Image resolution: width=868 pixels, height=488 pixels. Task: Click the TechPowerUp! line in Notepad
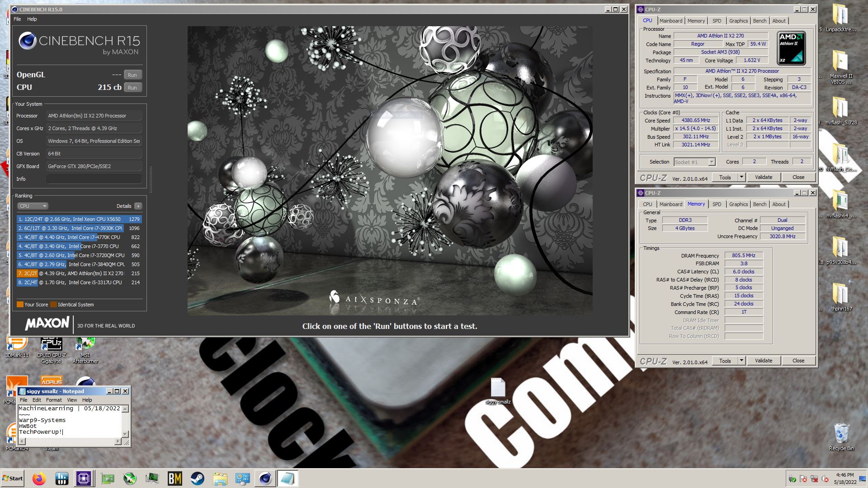(x=41, y=432)
